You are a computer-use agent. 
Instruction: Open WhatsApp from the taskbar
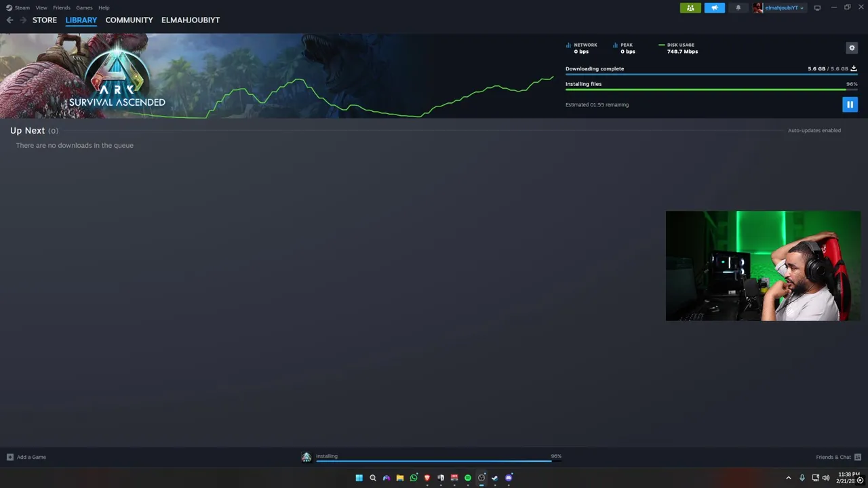[414, 478]
